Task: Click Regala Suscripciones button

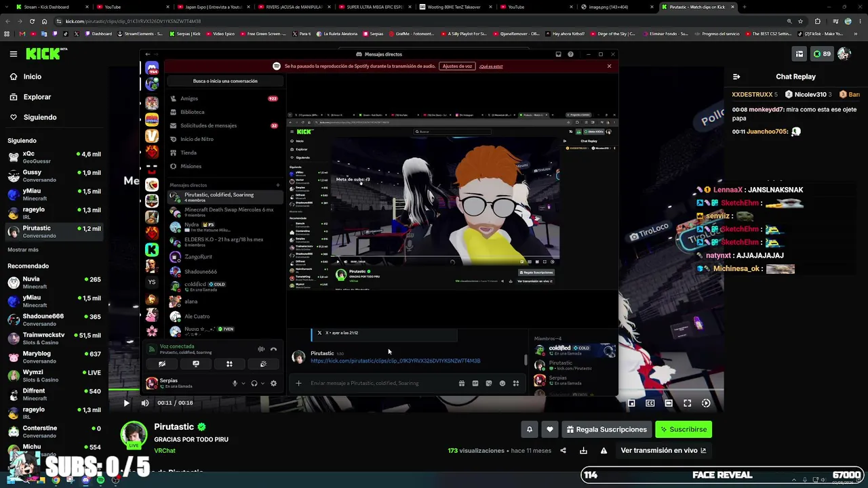Action: (x=607, y=429)
